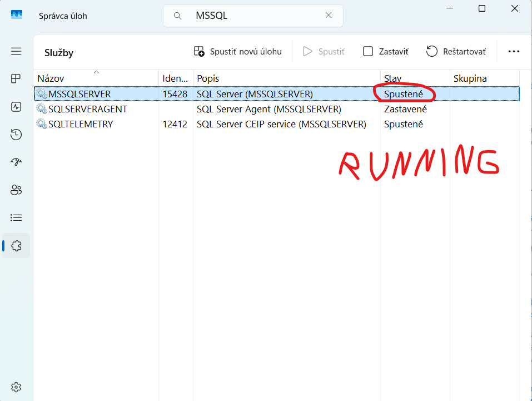Click the gear icon beside MSSQLSERVER
Screen dimensions: 532x401
tap(42, 93)
